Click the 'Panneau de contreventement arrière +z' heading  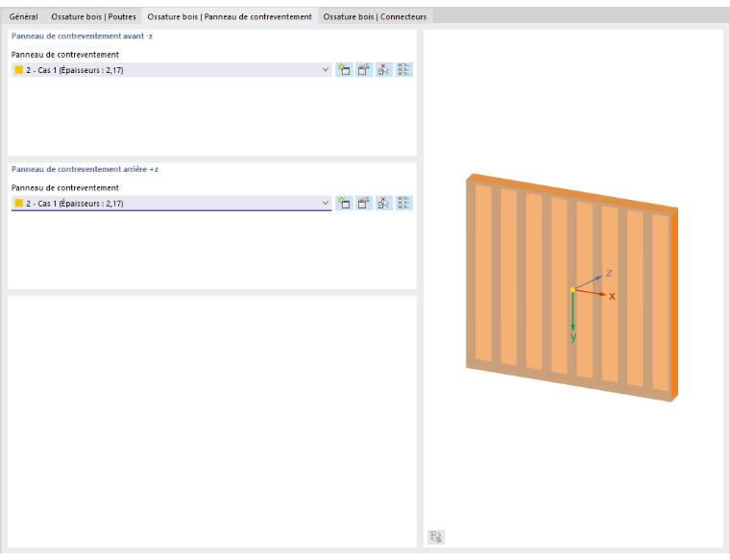coord(85,169)
